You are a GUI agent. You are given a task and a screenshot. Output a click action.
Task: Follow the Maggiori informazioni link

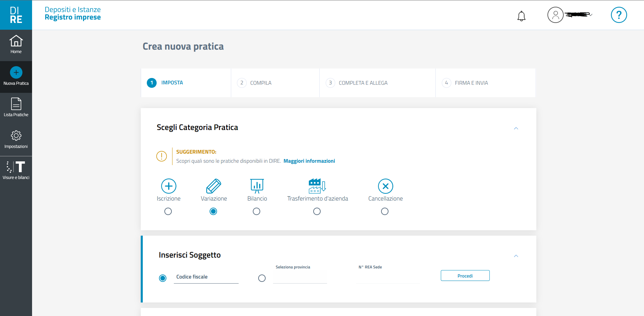pyautogui.click(x=309, y=161)
